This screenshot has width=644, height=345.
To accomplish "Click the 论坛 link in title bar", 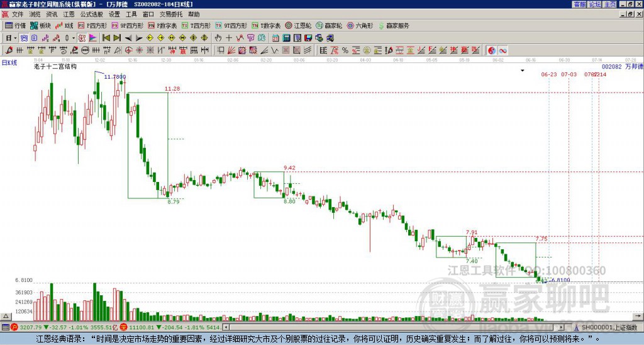I will click(595, 4).
